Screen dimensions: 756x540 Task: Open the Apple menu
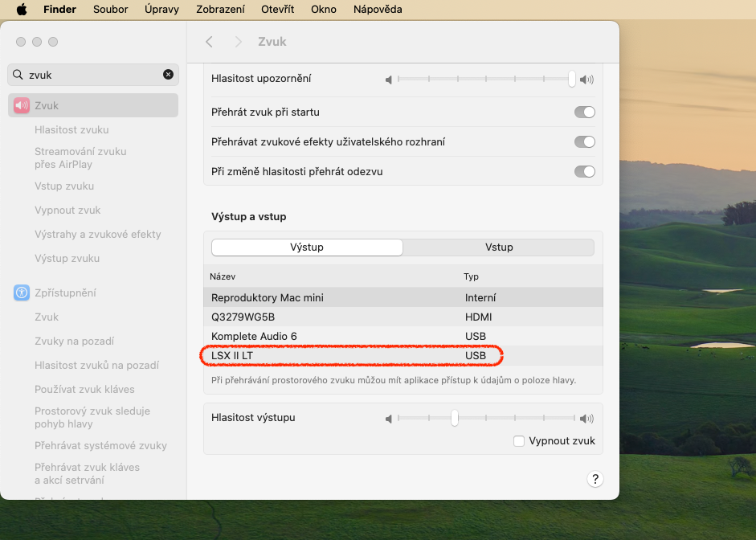pos(22,9)
